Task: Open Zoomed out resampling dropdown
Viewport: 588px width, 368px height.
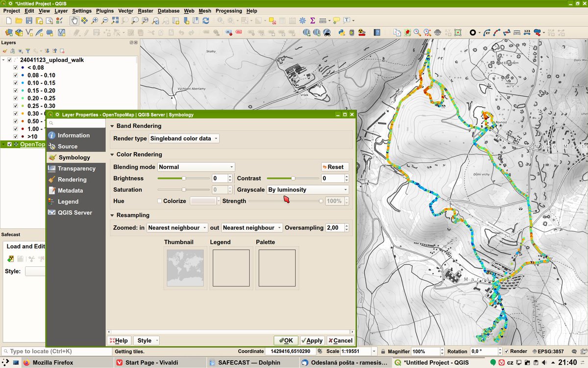Action: (252, 228)
